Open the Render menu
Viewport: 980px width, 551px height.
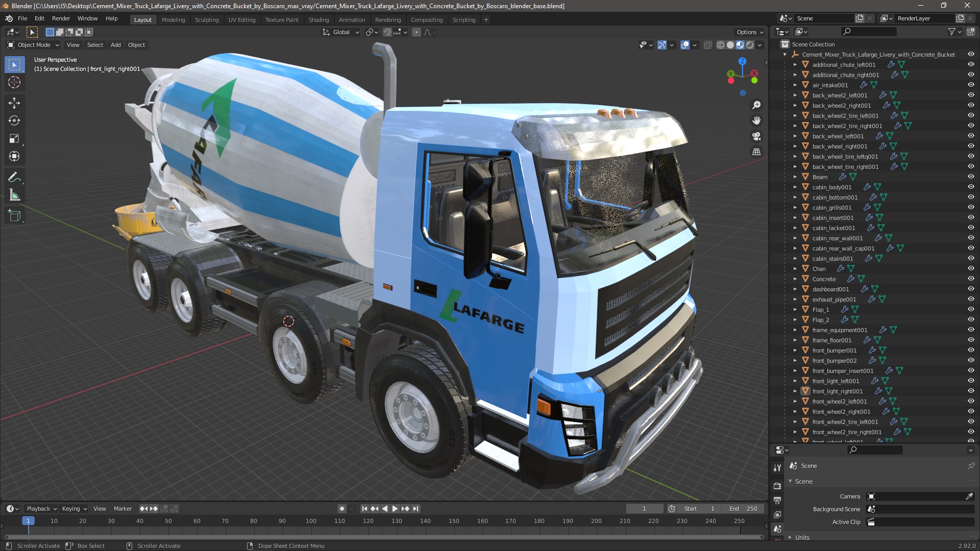pyautogui.click(x=61, y=18)
